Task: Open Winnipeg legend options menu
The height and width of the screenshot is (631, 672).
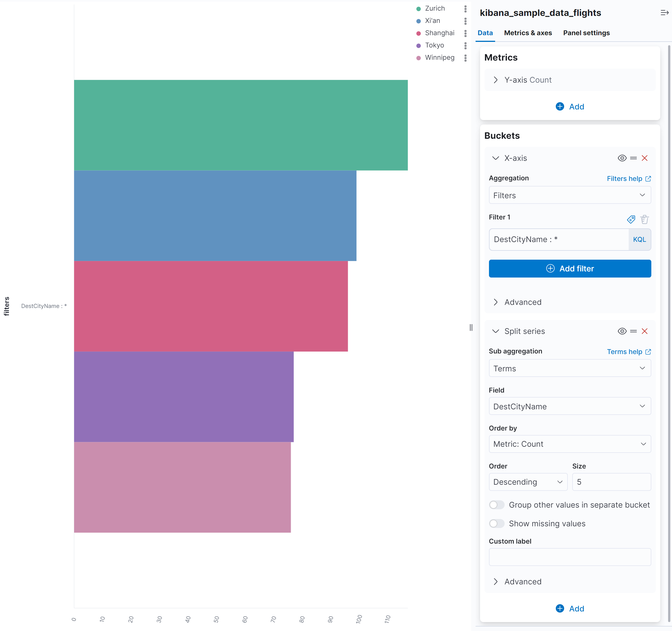Action: pos(465,58)
